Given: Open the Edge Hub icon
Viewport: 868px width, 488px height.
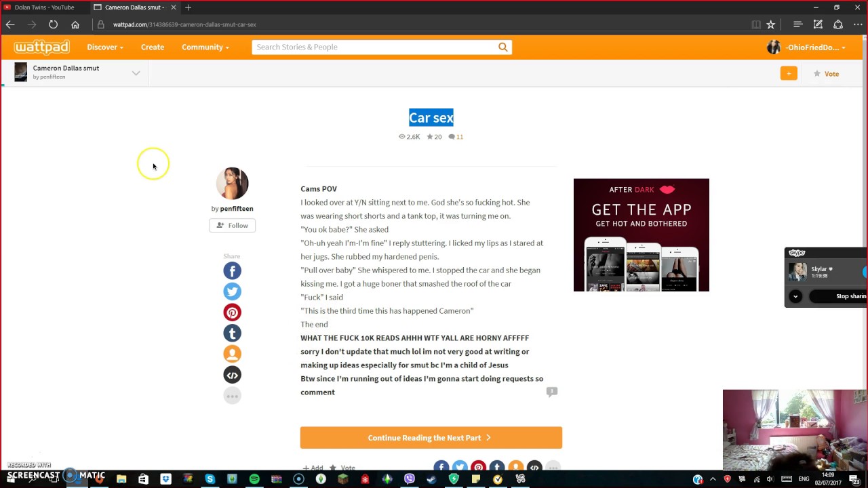Looking at the screenshot, I should (798, 24).
